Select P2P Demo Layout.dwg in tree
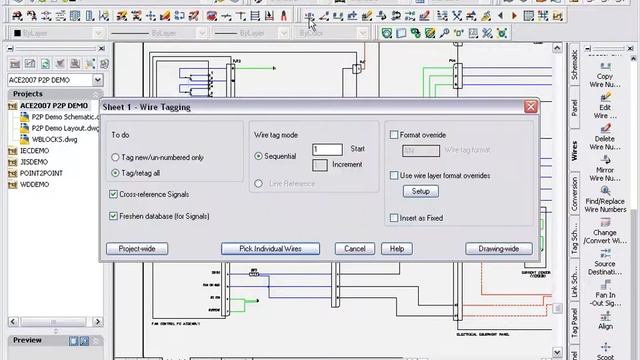The width and height of the screenshot is (640, 360). click(x=65, y=128)
